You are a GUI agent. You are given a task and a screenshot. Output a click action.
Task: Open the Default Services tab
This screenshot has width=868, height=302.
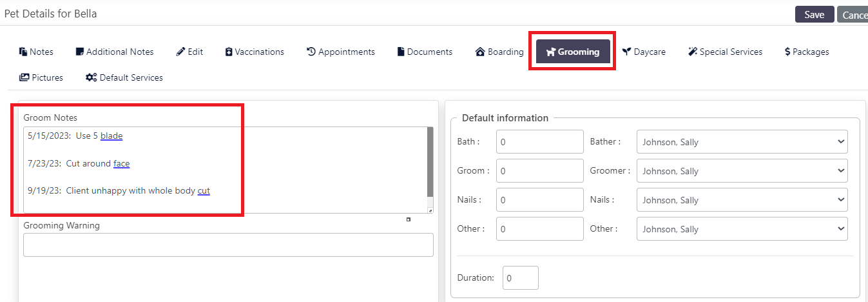(x=124, y=77)
